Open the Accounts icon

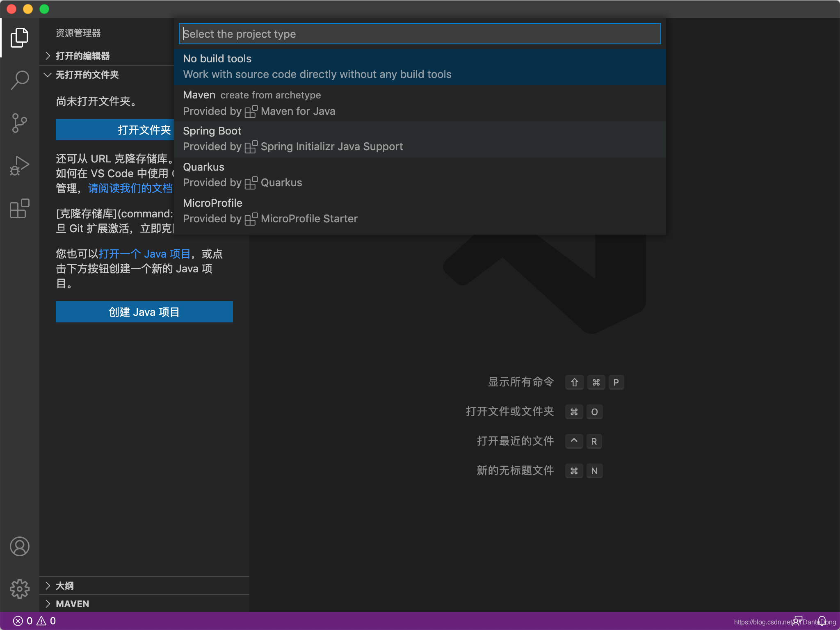click(19, 546)
